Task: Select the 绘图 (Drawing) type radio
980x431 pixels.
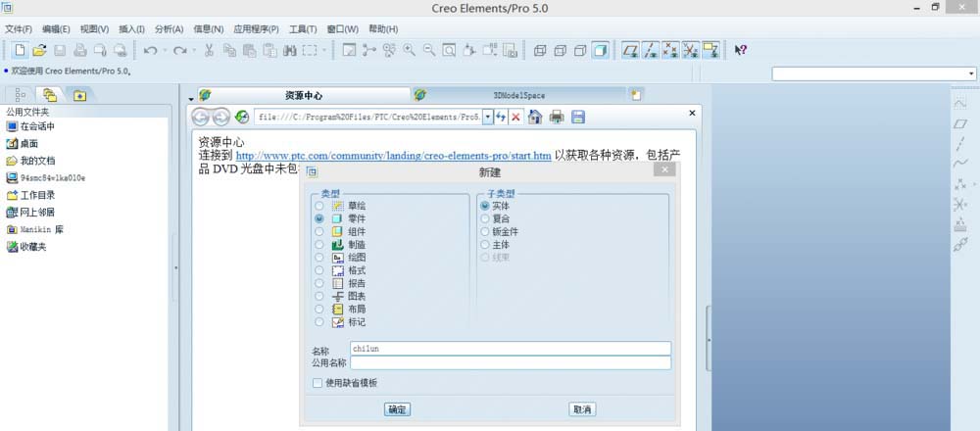Action: pyautogui.click(x=319, y=258)
